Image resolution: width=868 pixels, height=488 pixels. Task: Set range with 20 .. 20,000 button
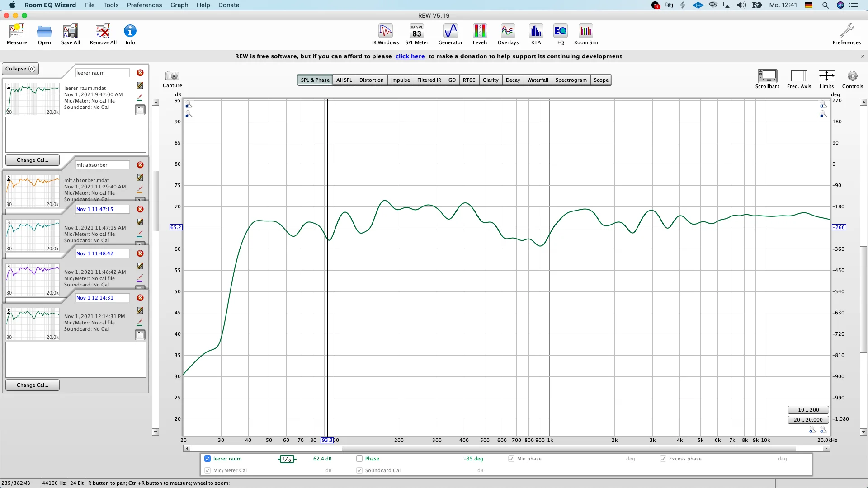click(x=808, y=420)
